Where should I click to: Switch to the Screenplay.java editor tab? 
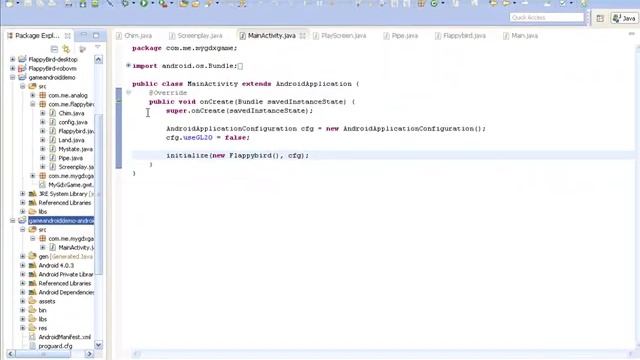coord(196,36)
